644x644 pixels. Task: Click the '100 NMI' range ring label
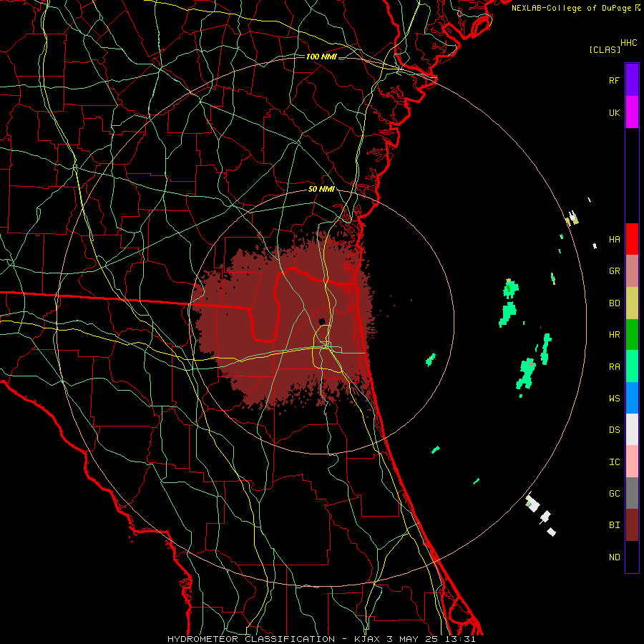pos(321,57)
